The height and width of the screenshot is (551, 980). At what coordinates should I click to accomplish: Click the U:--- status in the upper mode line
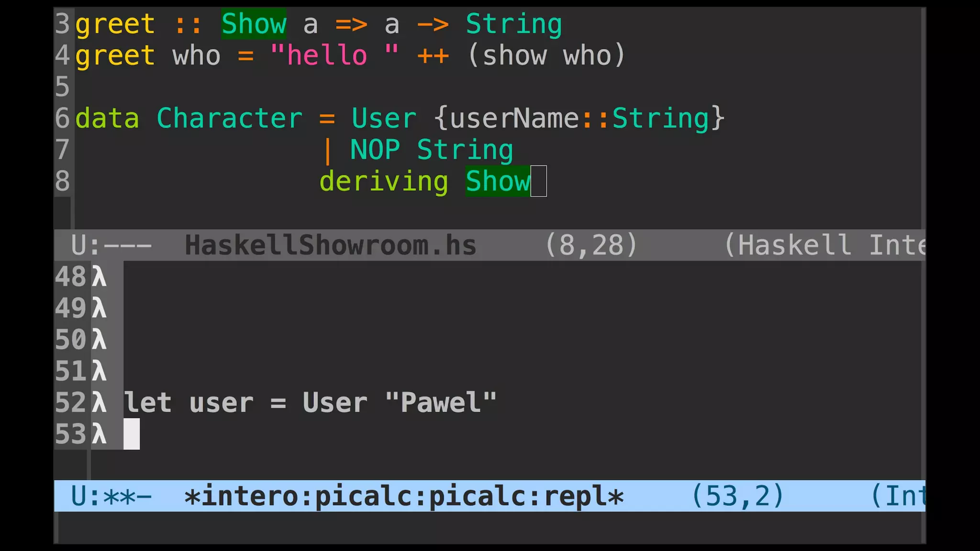(x=111, y=245)
